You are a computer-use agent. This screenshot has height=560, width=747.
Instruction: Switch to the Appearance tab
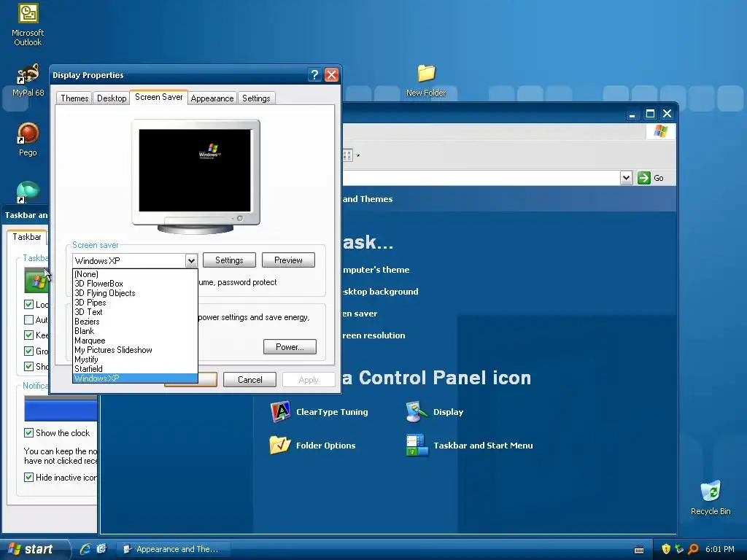(212, 98)
